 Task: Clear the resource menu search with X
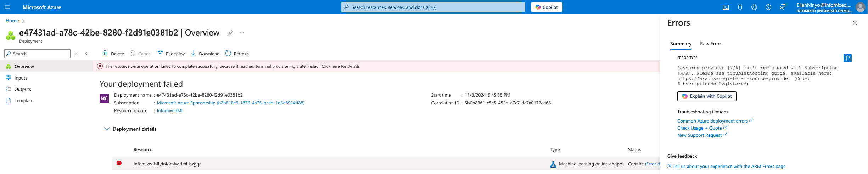(76, 54)
